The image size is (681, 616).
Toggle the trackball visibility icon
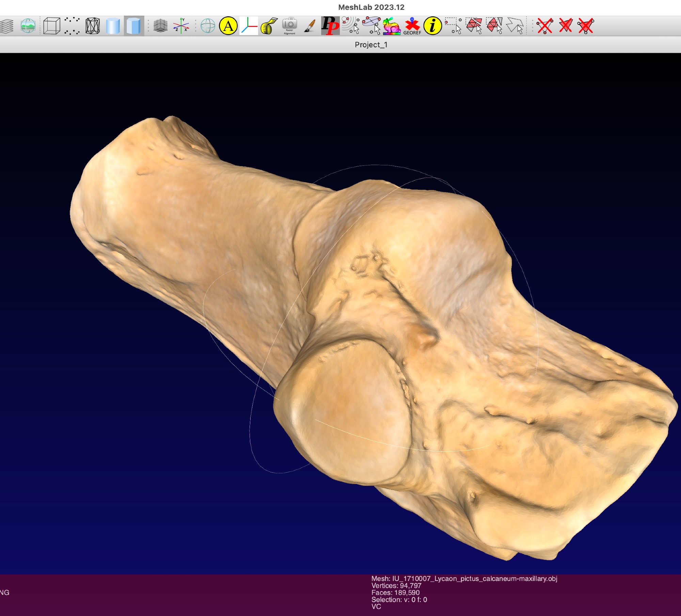tap(208, 26)
